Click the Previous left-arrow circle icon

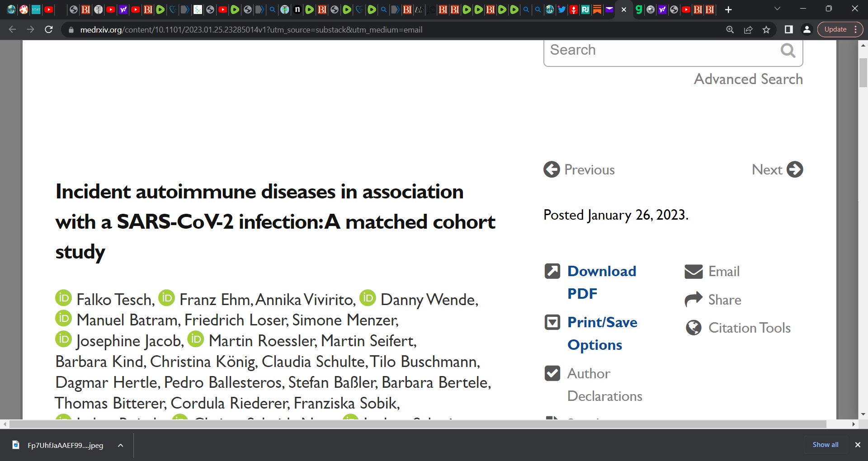pos(552,169)
